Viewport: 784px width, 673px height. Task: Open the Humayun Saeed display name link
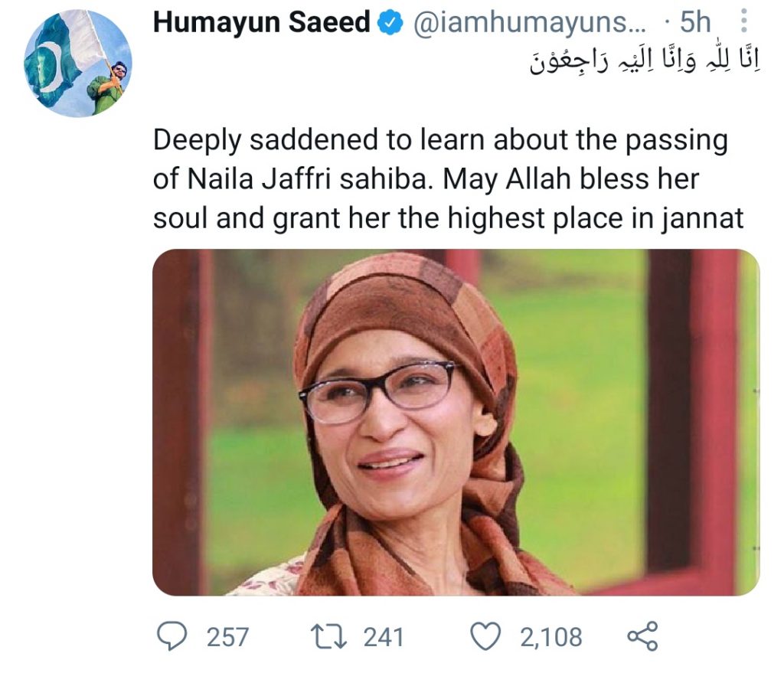[262, 22]
